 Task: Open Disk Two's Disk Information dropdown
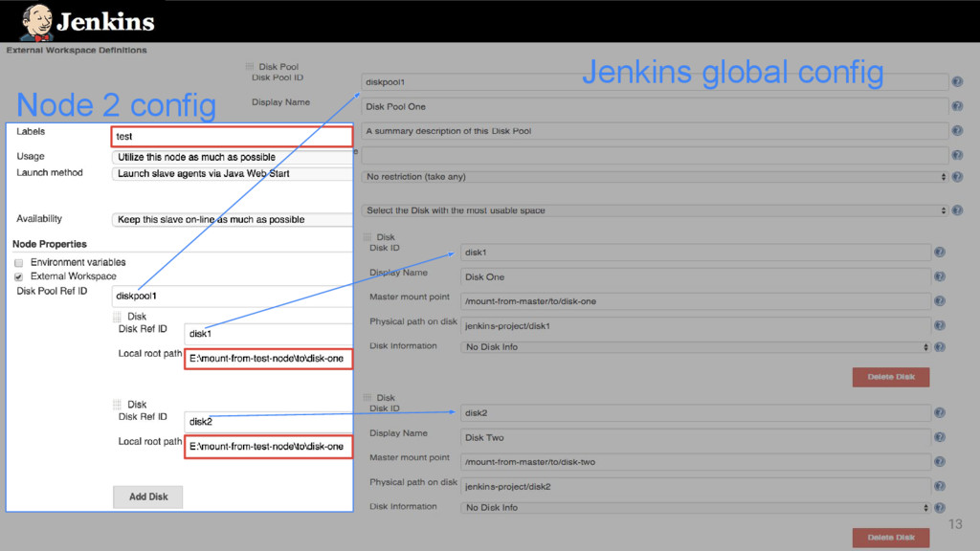click(x=696, y=507)
